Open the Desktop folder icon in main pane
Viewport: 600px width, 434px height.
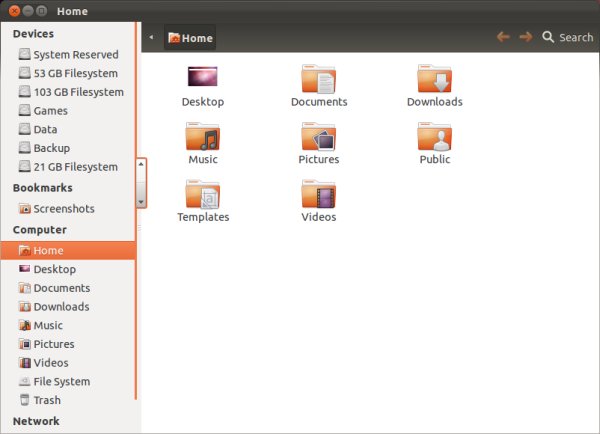click(202, 76)
